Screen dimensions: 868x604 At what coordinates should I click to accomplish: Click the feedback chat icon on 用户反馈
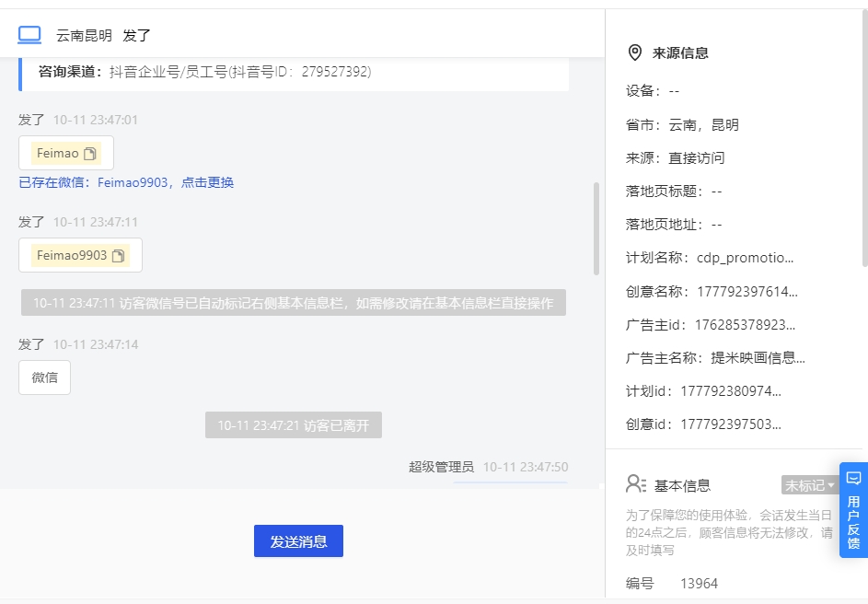[x=853, y=478]
